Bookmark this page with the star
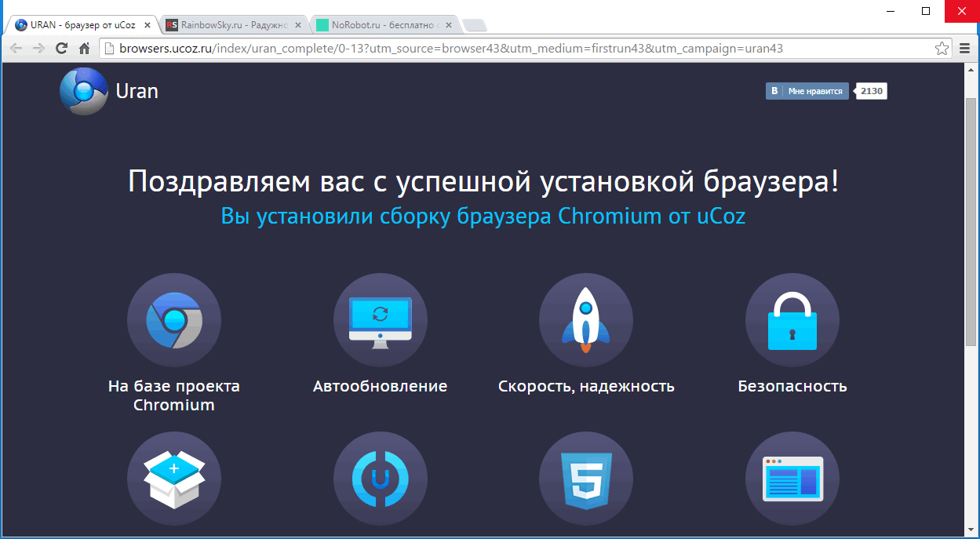980x539 pixels. (942, 49)
